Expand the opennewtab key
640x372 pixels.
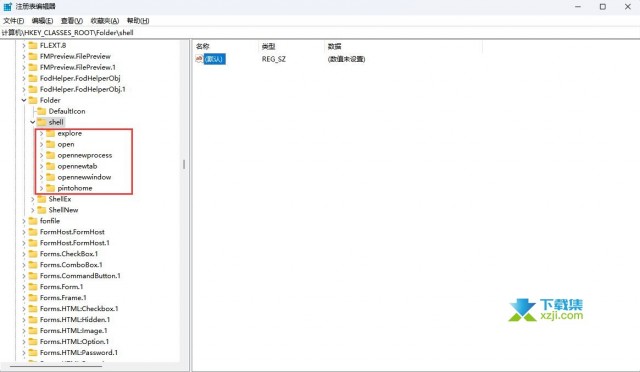tap(41, 166)
